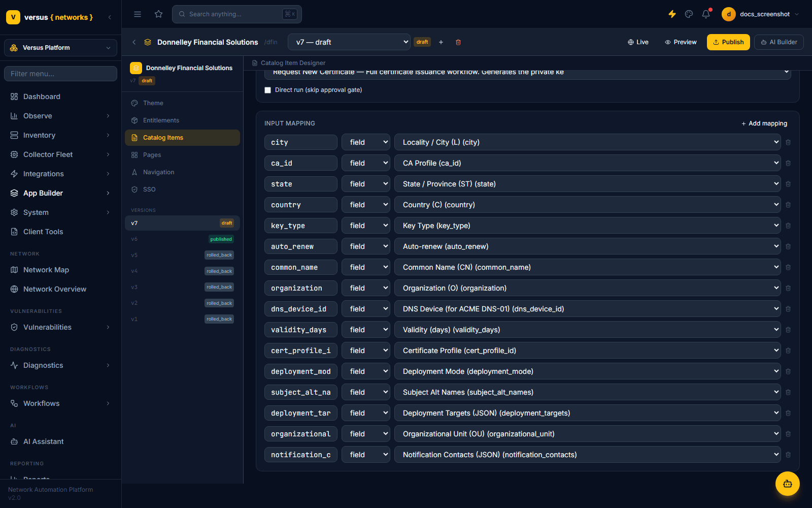The height and width of the screenshot is (508, 812).
Task: Delete the validity_days mapping row
Action: (x=788, y=330)
